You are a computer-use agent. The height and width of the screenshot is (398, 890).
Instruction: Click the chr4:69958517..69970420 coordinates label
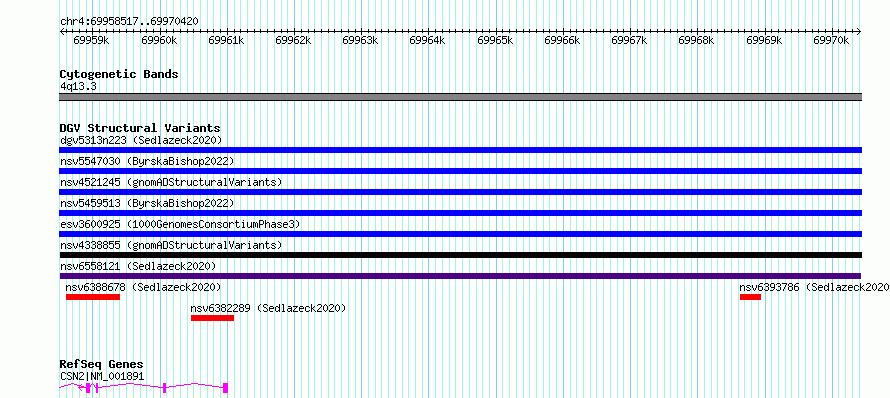pos(129,21)
